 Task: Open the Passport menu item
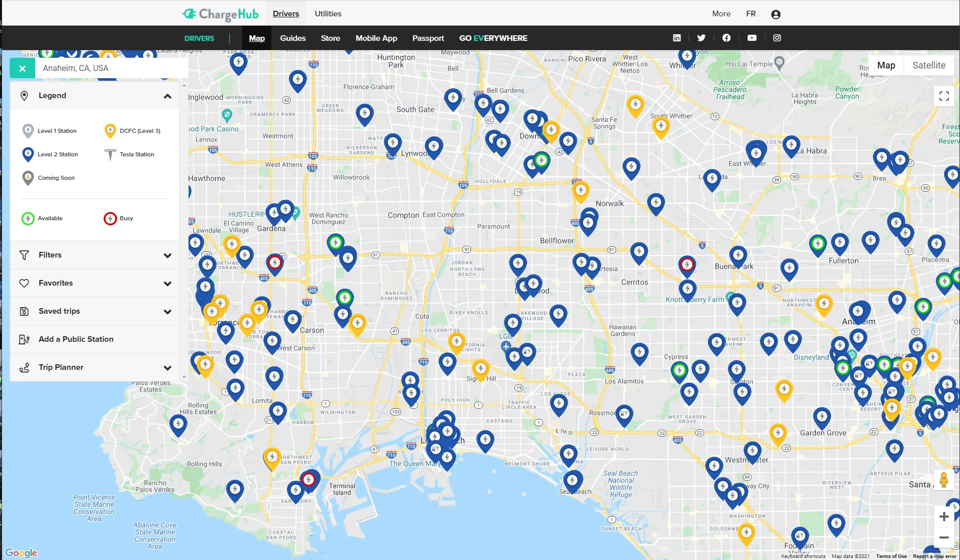point(428,38)
